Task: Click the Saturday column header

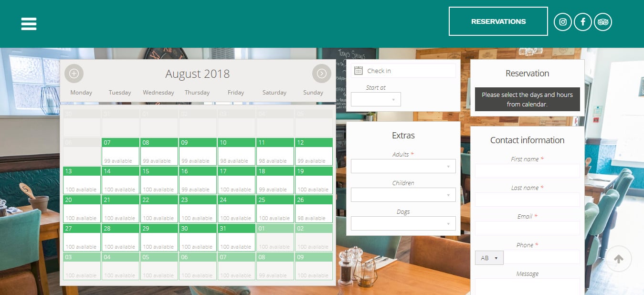Action: (274, 93)
